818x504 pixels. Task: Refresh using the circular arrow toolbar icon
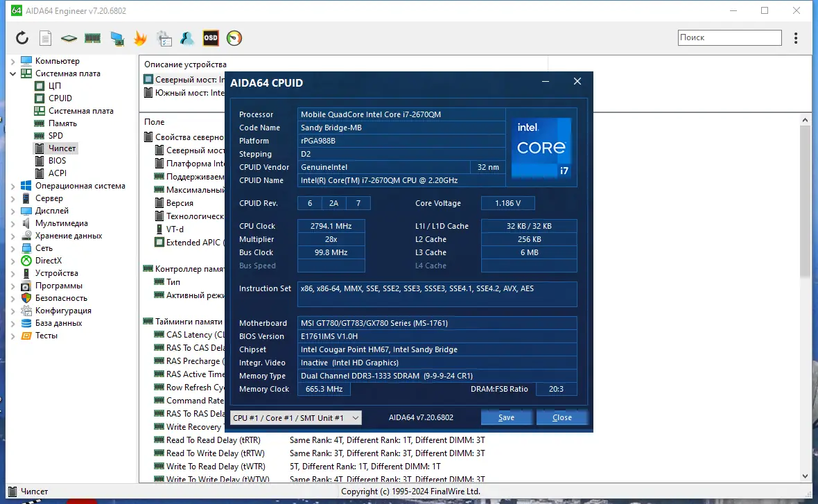(x=22, y=38)
